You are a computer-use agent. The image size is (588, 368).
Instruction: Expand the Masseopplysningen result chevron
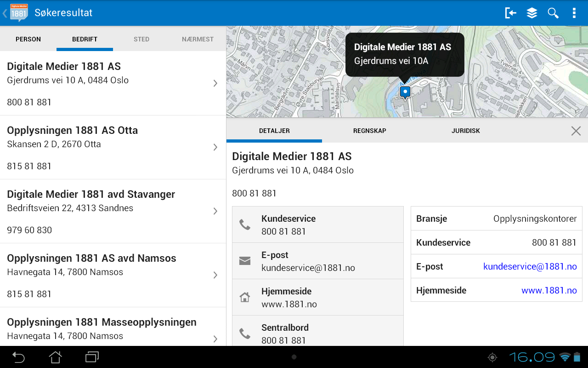coord(215,339)
